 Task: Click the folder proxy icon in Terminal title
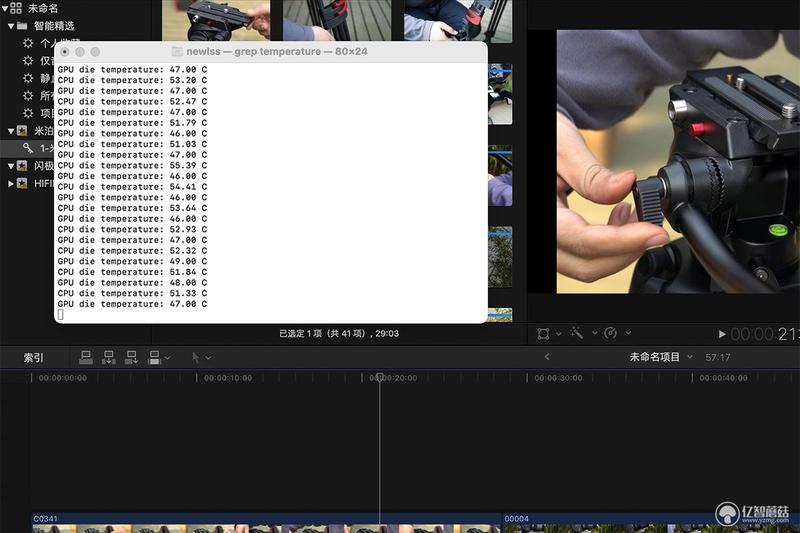click(x=177, y=52)
